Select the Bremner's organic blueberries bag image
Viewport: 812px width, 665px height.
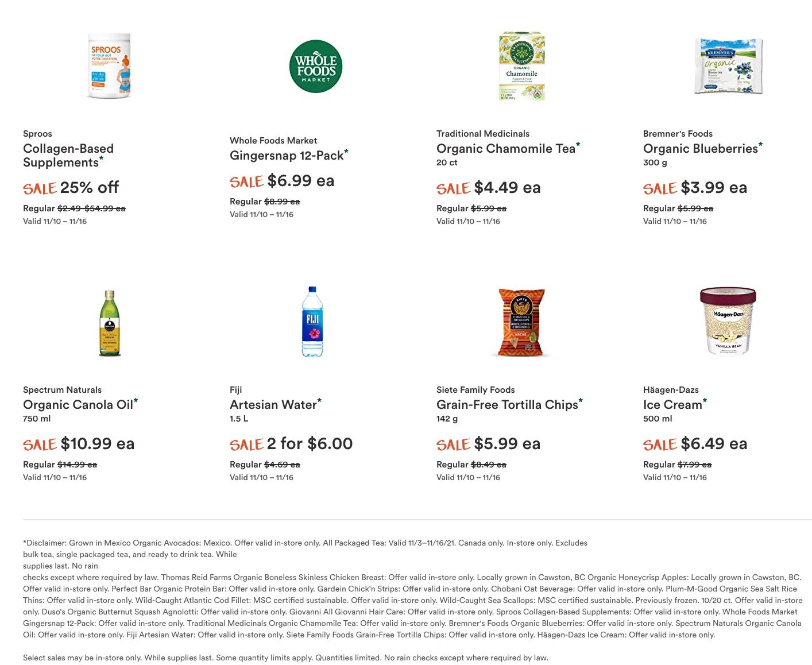click(x=728, y=66)
